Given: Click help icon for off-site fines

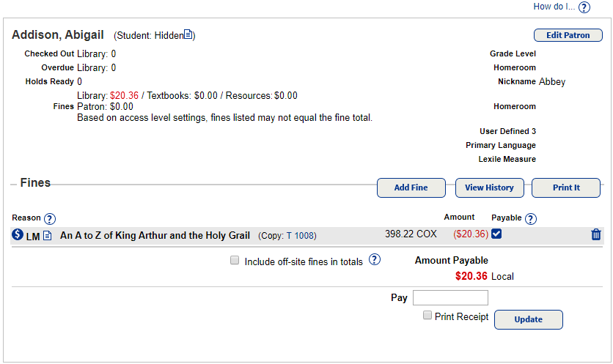Looking at the screenshot, I should pos(374,259).
